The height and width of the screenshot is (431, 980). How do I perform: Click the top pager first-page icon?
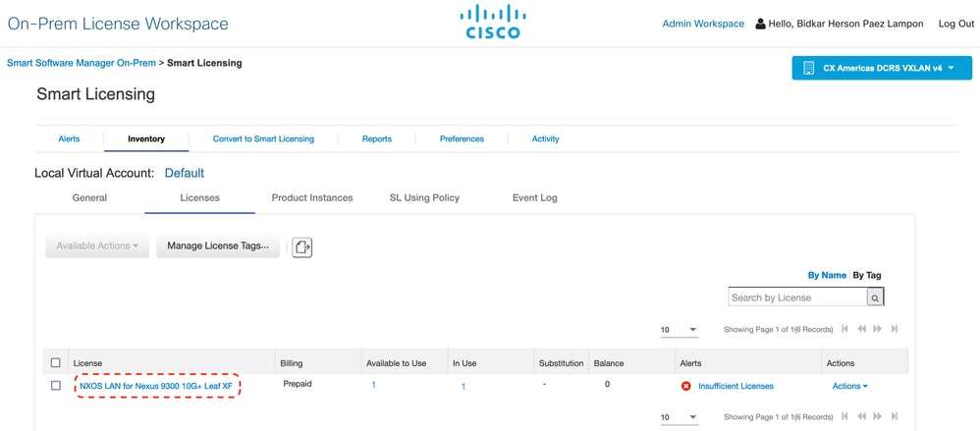pos(845,329)
